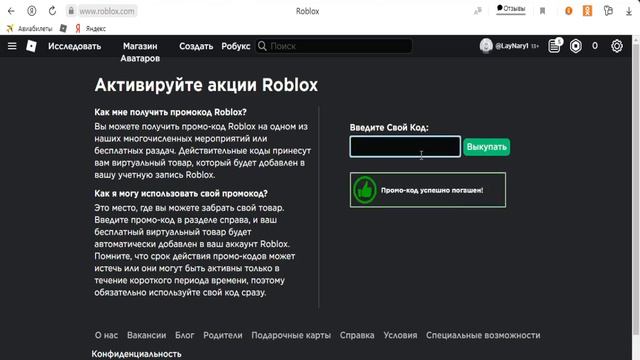Open the Родители footer link

[x=222, y=336]
